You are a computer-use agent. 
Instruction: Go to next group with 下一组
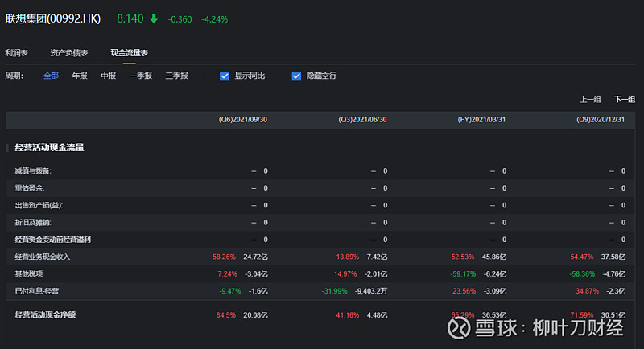click(x=625, y=100)
